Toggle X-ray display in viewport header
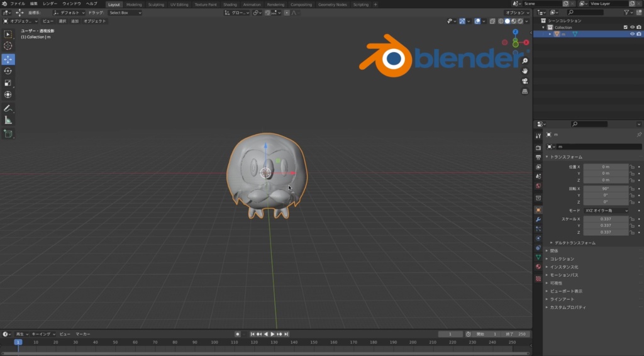 coord(492,21)
